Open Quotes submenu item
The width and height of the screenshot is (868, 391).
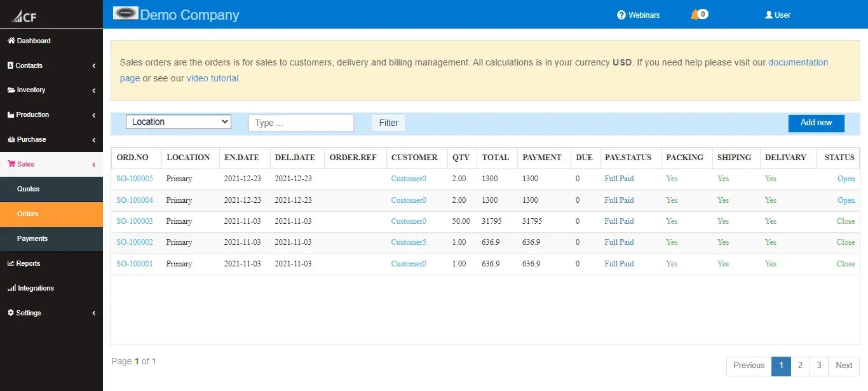(51, 189)
